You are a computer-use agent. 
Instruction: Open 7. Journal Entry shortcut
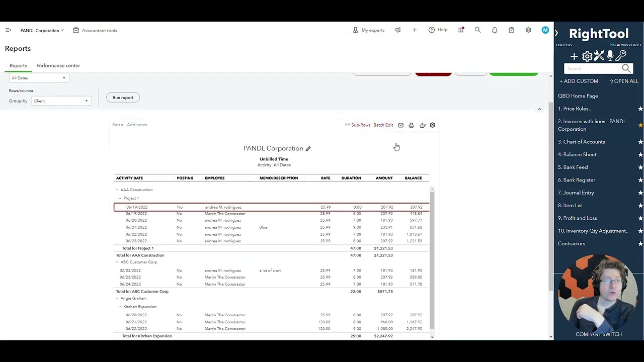pyautogui.click(x=576, y=193)
